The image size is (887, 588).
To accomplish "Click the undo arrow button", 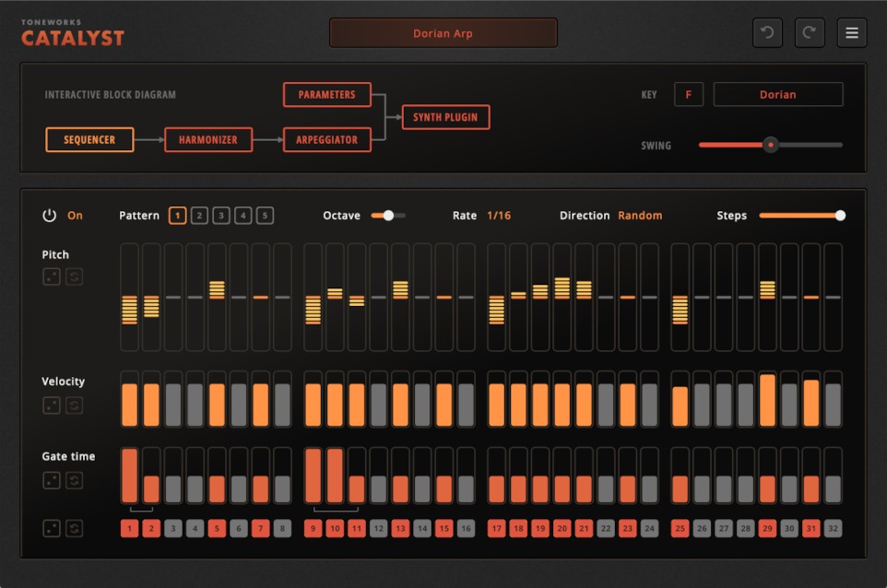I will click(767, 33).
